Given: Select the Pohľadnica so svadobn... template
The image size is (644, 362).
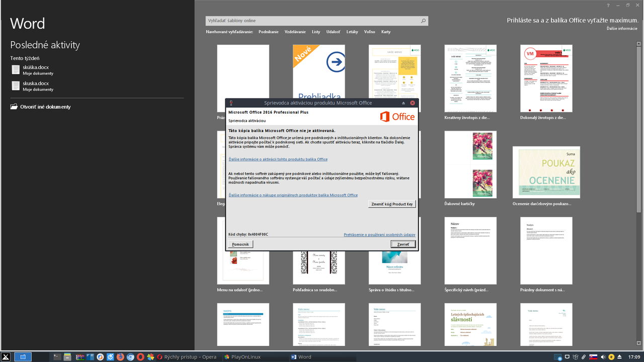Looking at the screenshot, I should tap(319, 266).
